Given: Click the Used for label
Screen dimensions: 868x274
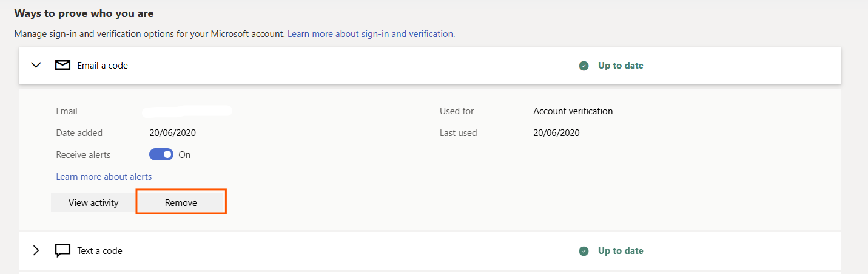Looking at the screenshot, I should [x=457, y=111].
